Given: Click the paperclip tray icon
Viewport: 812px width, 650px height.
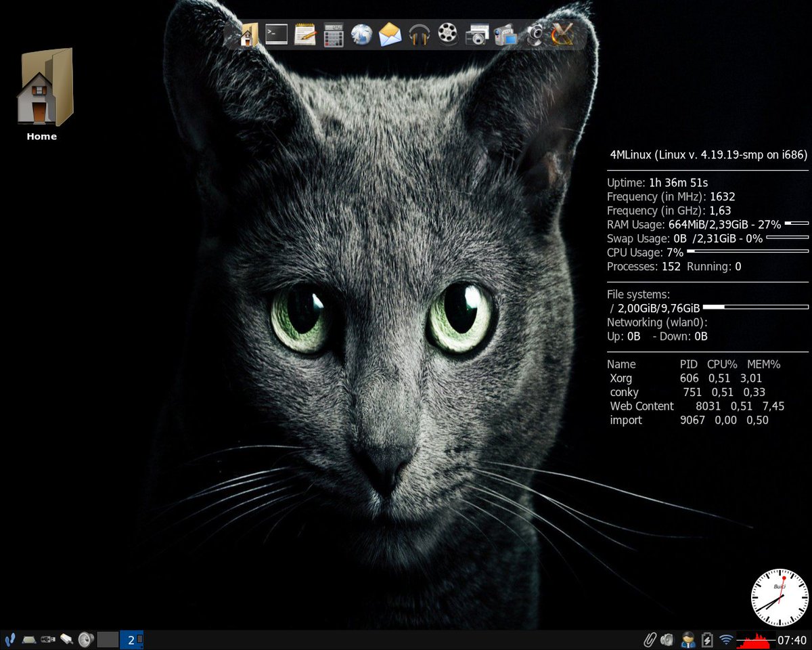Looking at the screenshot, I should point(650,639).
